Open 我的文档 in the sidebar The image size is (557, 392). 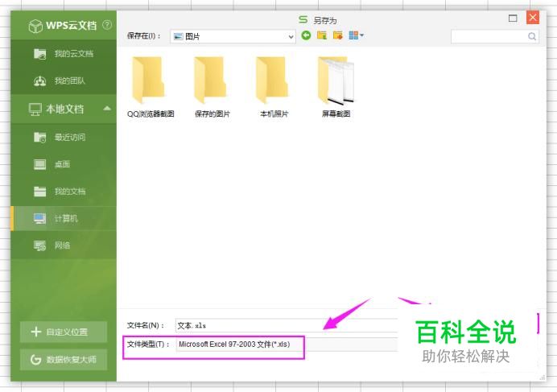[64, 192]
